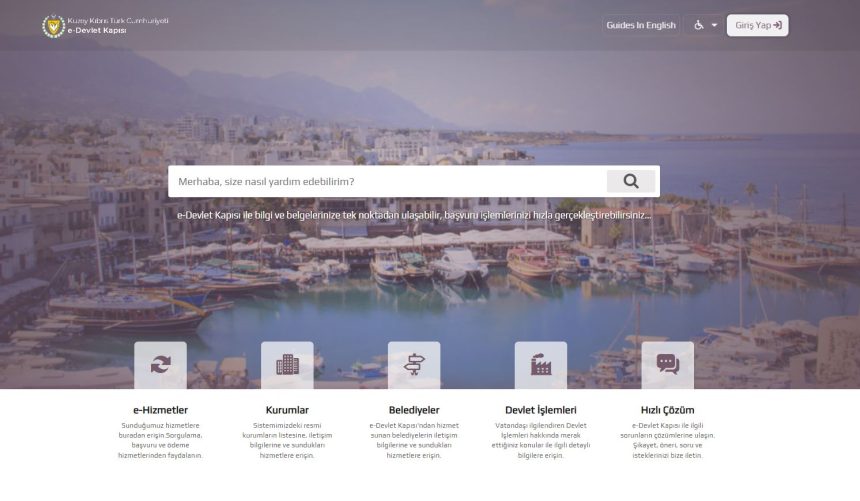This screenshot has height=501, width=860.
Task: Select the Belediyeler signpost icon
Action: pos(414,365)
